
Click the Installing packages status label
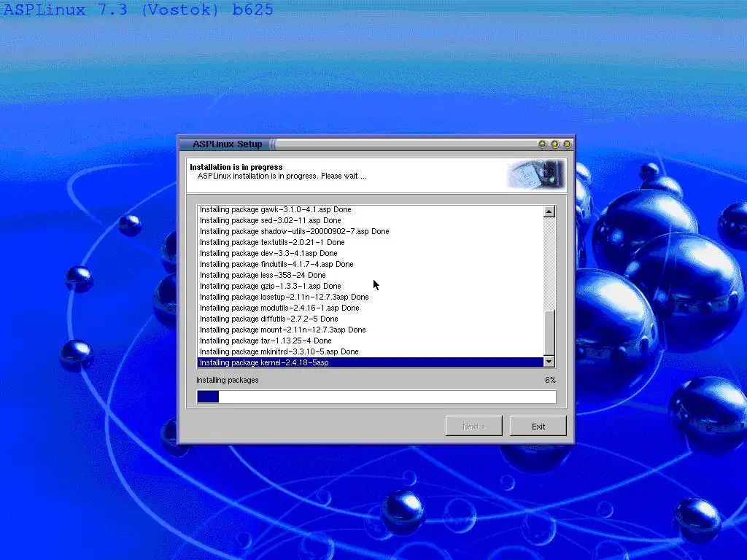click(x=228, y=380)
